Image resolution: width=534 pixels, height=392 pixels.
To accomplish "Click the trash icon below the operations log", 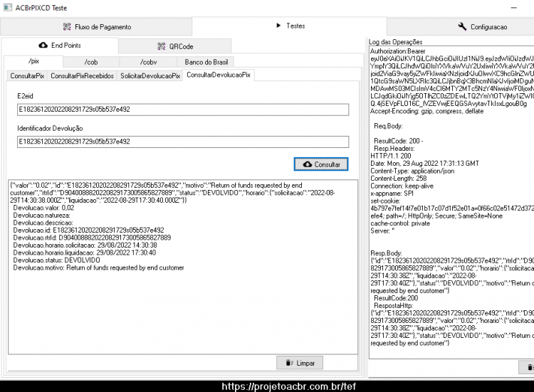I will coord(530,368).
